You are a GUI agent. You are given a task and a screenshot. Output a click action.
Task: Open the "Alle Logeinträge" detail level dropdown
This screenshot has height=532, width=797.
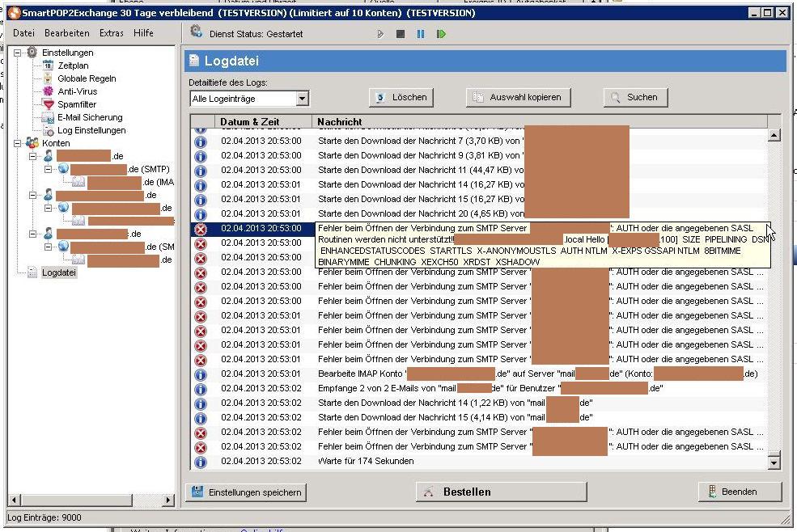(x=302, y=99)
